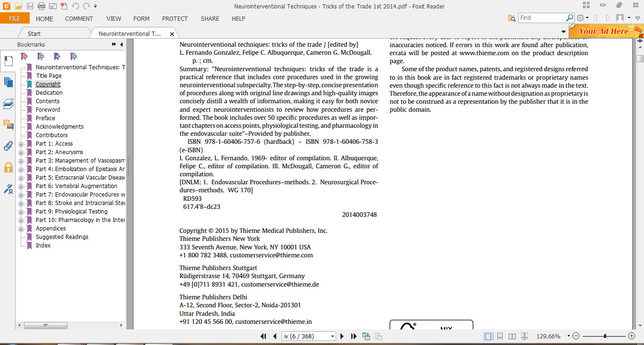Open the Comments panel in the sidebar
The image size is (644, 345).
click(8, 124)
